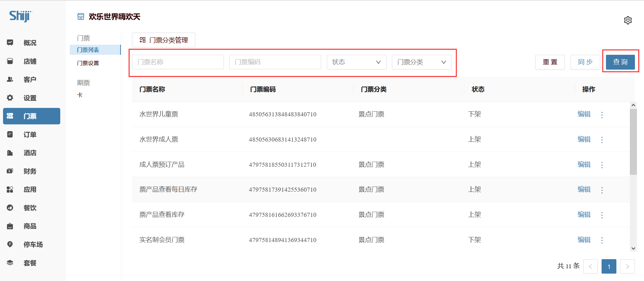644x281 pixels.
Task: Open the 商品 goods icon in sidebar
Action: click(10, 226)
